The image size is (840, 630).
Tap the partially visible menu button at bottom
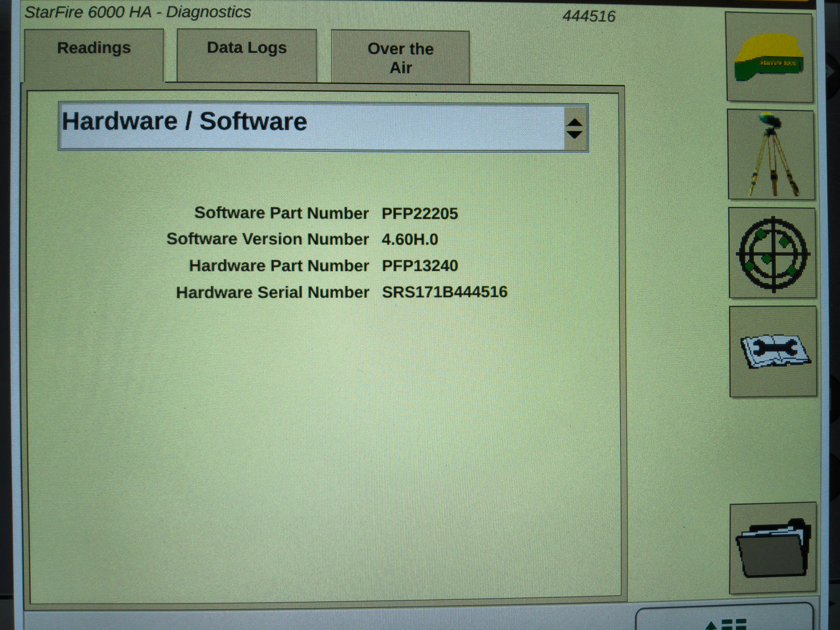(x=724, y=617)
